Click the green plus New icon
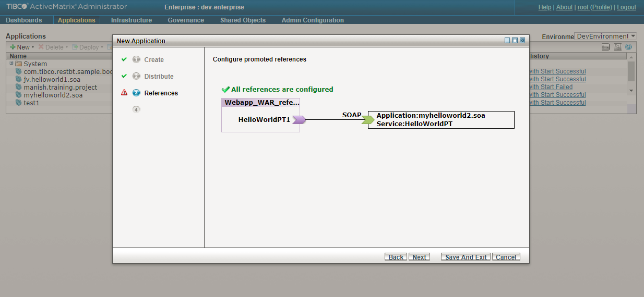The image size is (644, 297). coord(13,47)
